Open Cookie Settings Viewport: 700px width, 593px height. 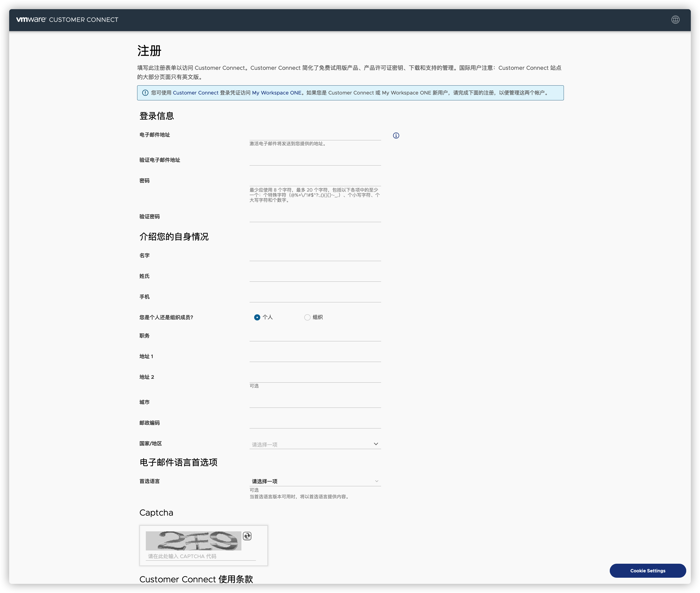click(x=647, y=571)
